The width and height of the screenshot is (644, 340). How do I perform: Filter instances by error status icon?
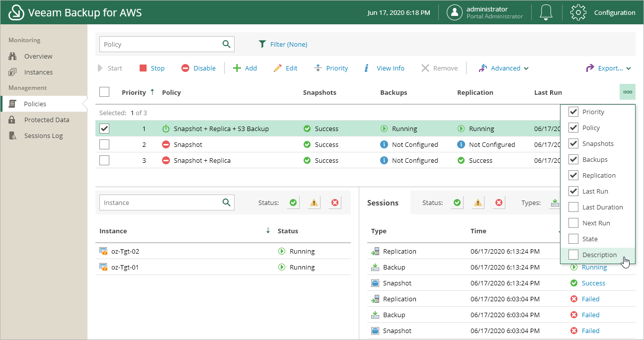click(x=335, y=203)
